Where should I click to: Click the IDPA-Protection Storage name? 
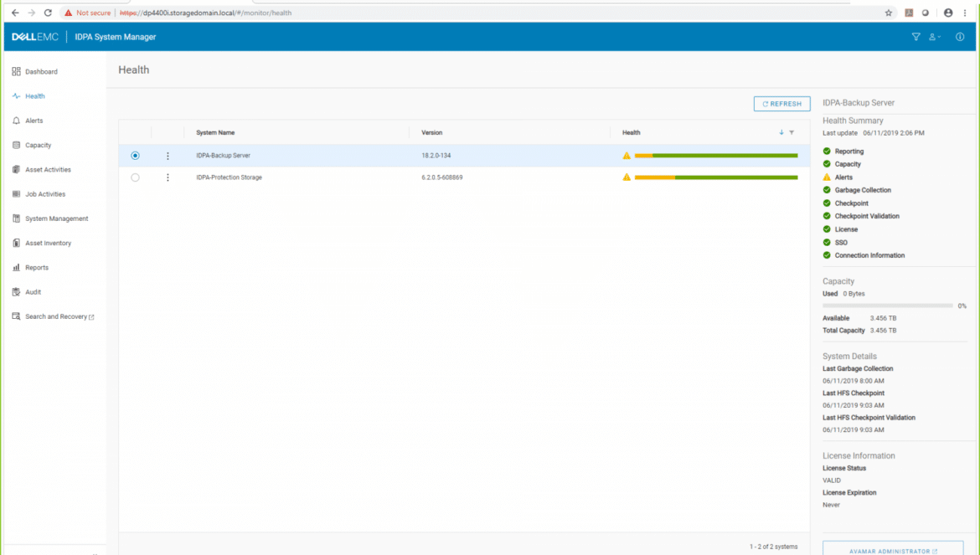point(230,177)
